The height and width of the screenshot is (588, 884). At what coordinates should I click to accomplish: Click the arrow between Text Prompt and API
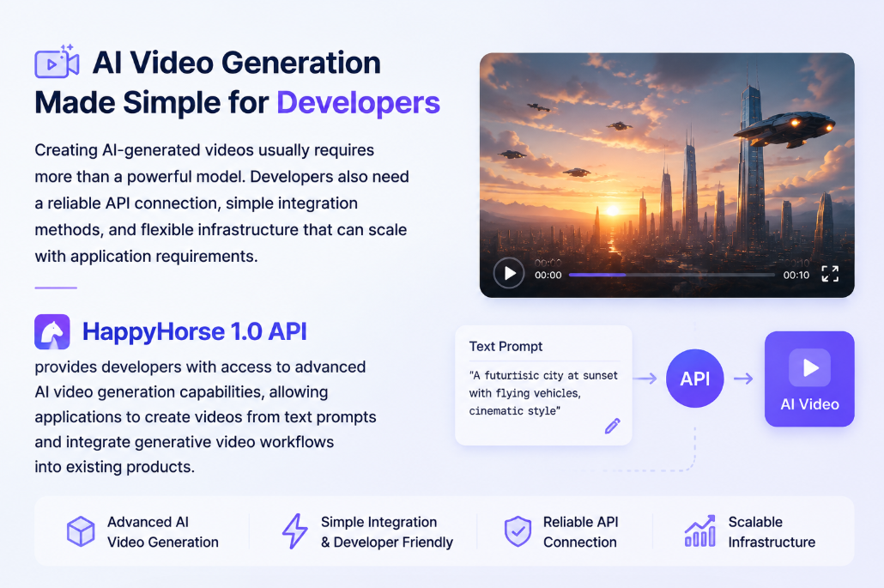(x=645, y=379)
